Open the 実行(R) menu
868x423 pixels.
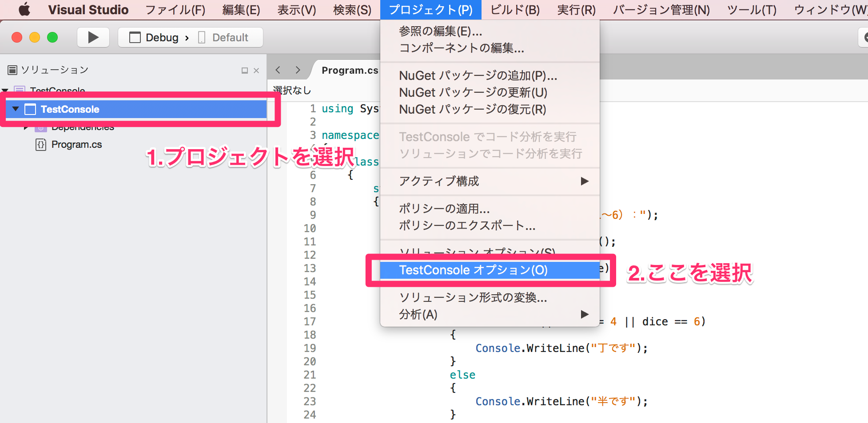[576, 9]
